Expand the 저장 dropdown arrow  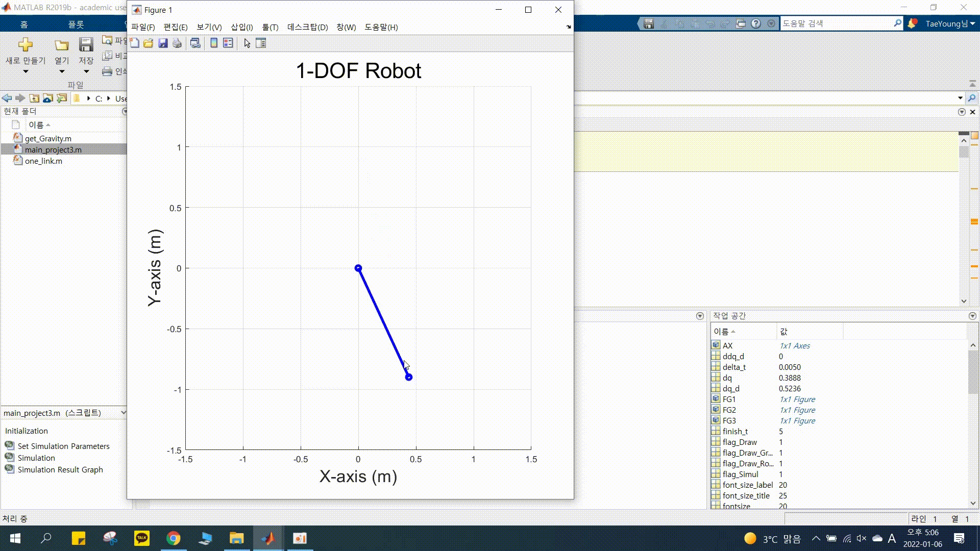[x=86, y=72]
